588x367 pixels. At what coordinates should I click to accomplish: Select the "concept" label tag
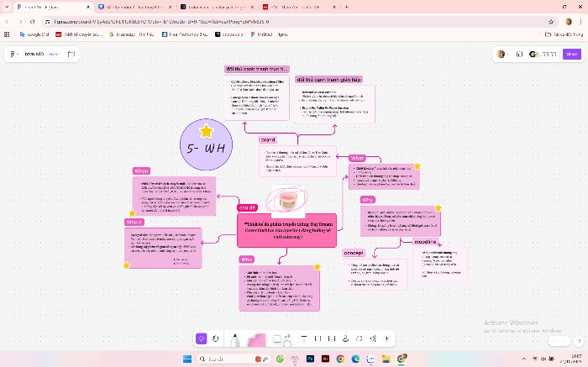pos(354,253)
